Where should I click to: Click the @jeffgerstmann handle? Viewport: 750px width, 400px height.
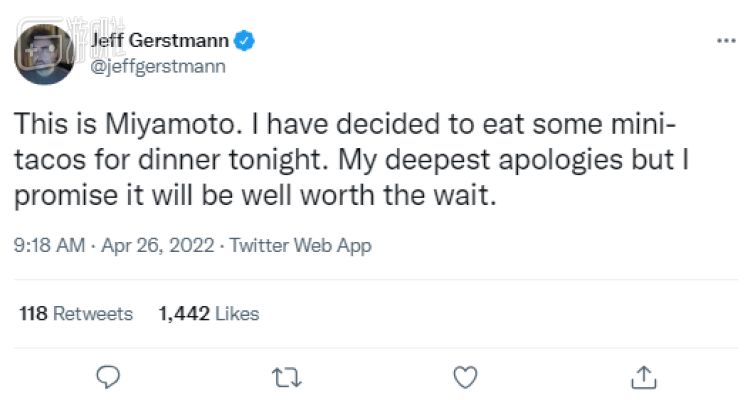pyautogui.click(x=158, y=67)
